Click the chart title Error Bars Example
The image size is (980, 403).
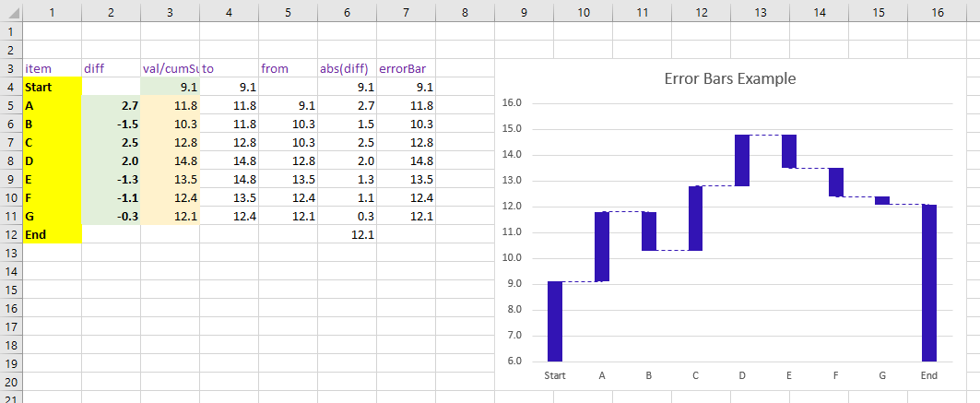729,78
